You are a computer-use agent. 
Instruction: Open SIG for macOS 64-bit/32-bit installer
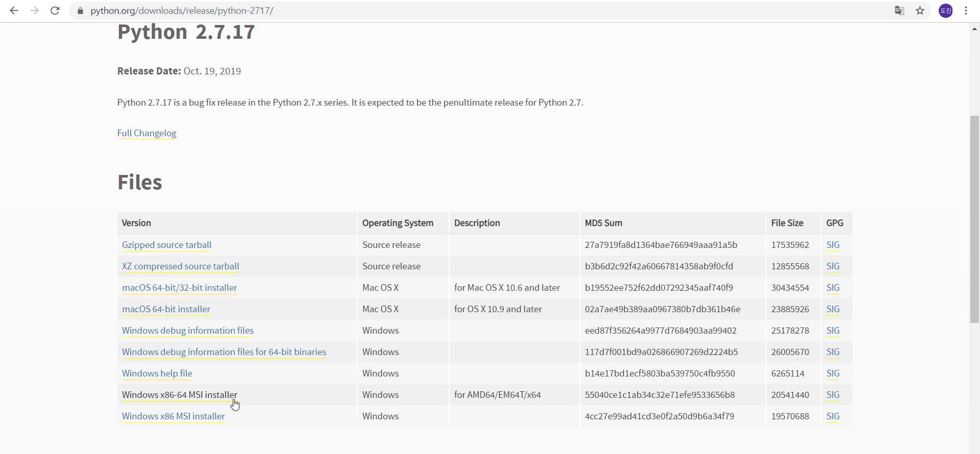[x=833, y=288]
